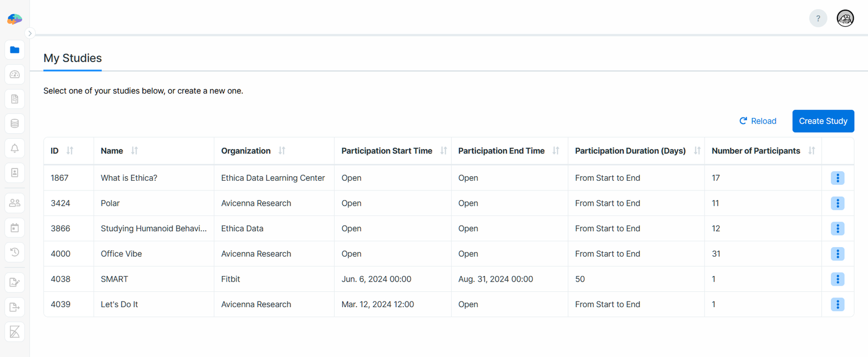This screenshot has width=868, height=357.
Task: Toggle sorting on the ID column
Action: click(69, 151)
